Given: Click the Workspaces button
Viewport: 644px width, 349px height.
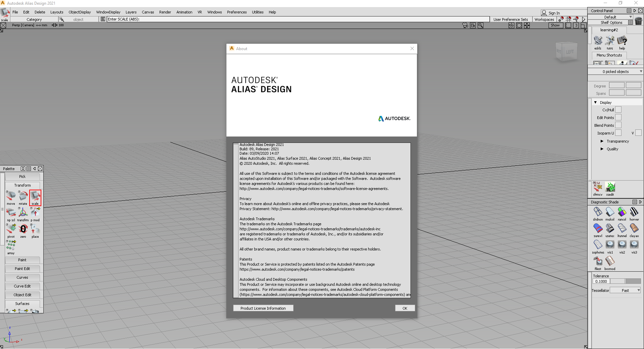Looking at the screenshot, I should pyautogui.click(x=544, y=20).
